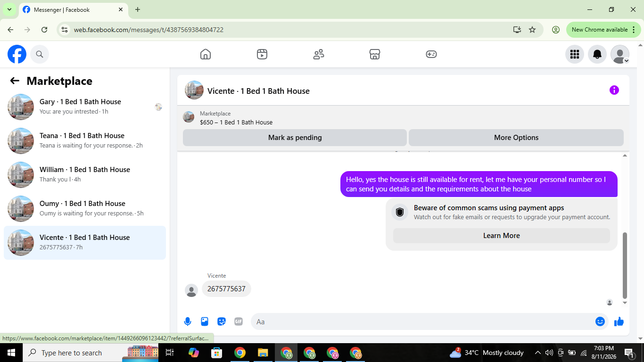Attach a photo using the image icon
644x362 pixels.
[205, 321]
